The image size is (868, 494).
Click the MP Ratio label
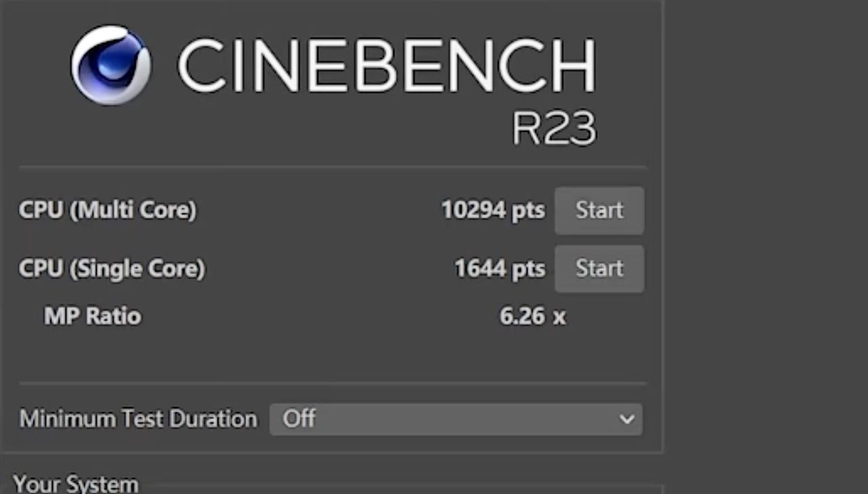92,316
